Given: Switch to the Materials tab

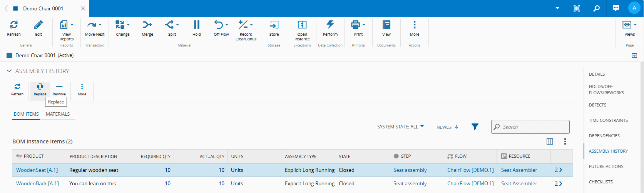Looking at the screenshot, I should coord(58,114).
